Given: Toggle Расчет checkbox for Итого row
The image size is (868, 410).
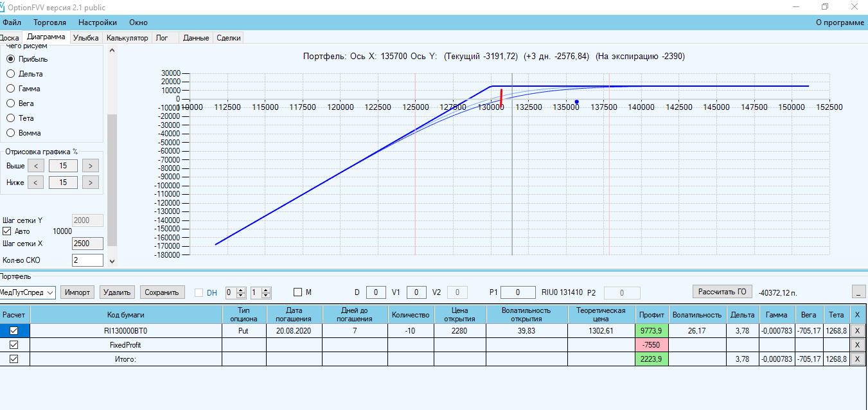Looking at the screenshot, I should [x=13, y=359].
